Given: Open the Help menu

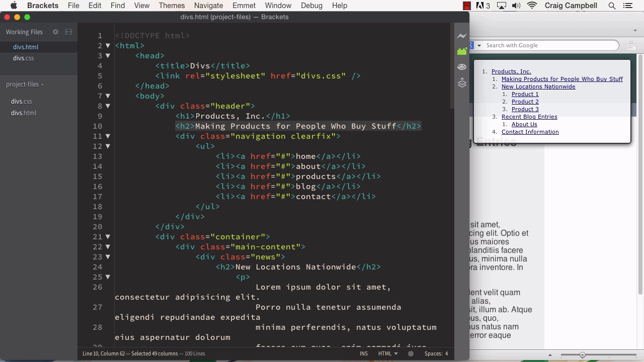Looking at the screenshot, I should [x=340, y=6].
